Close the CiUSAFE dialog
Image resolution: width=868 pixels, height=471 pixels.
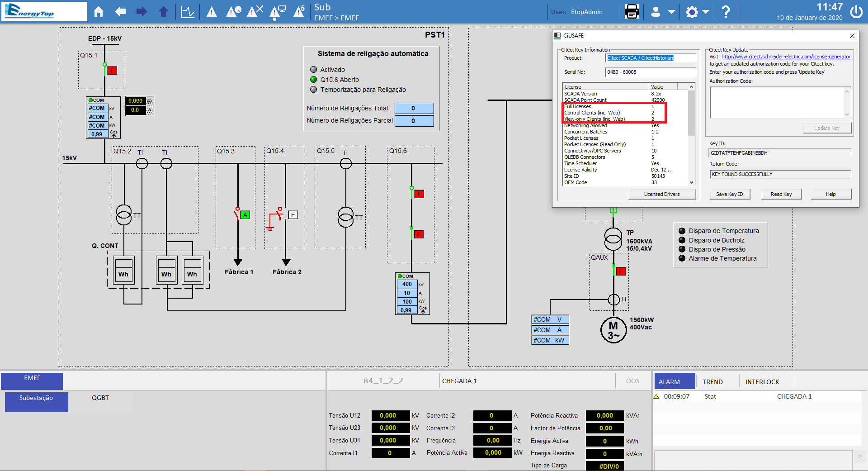(852, 36)
